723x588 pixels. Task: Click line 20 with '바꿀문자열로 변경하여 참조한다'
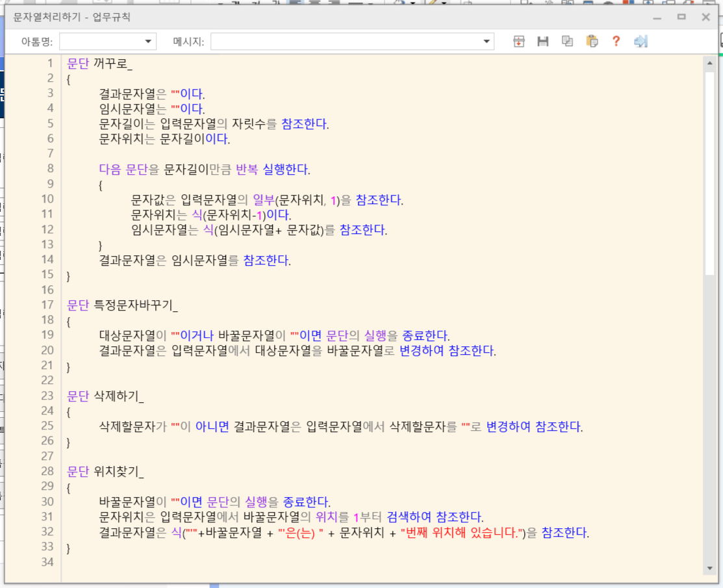coord(298,351)
